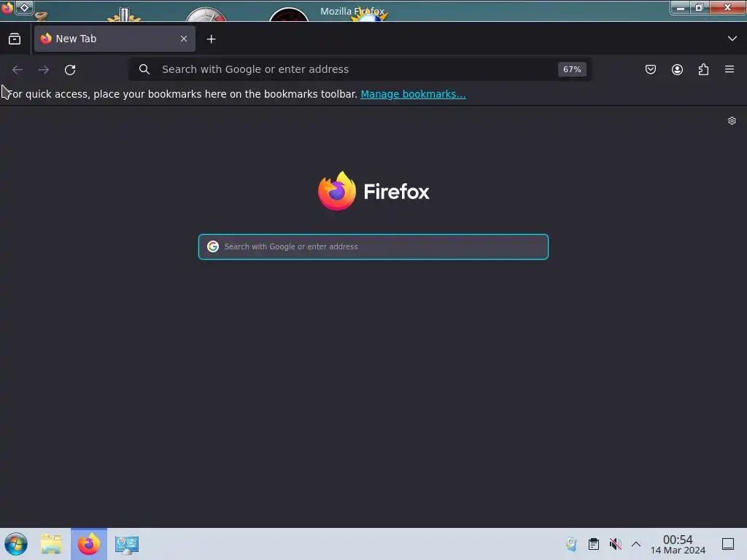This screenshot has width=747, height=560.
Task: Toggle the on all desktops pin icon
Action: tap(24, 7)
